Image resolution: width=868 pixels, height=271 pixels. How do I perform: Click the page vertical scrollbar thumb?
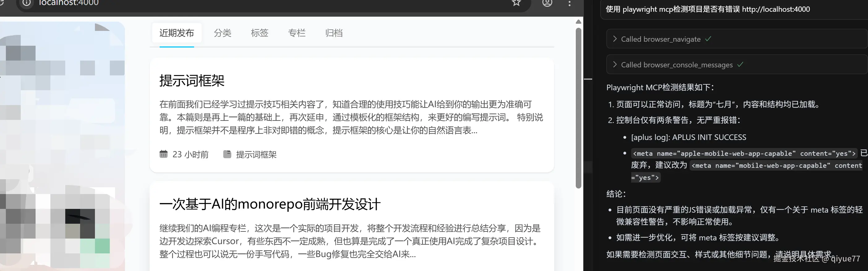tap(579, 108)
